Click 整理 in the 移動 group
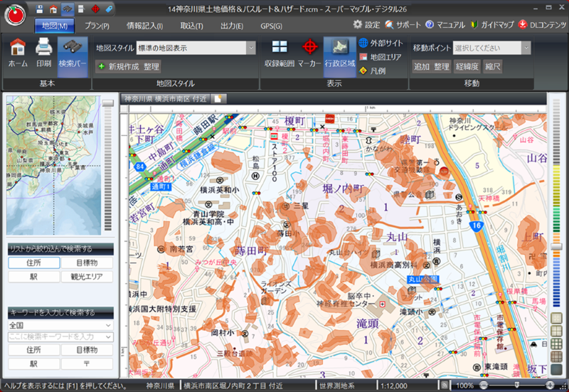 [442, 66]
